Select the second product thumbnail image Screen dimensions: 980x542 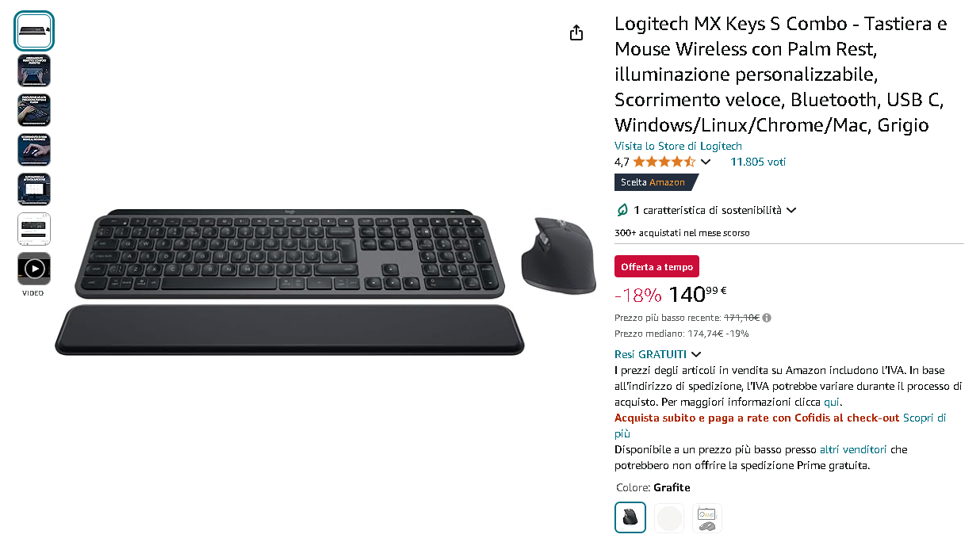point(34,71)
